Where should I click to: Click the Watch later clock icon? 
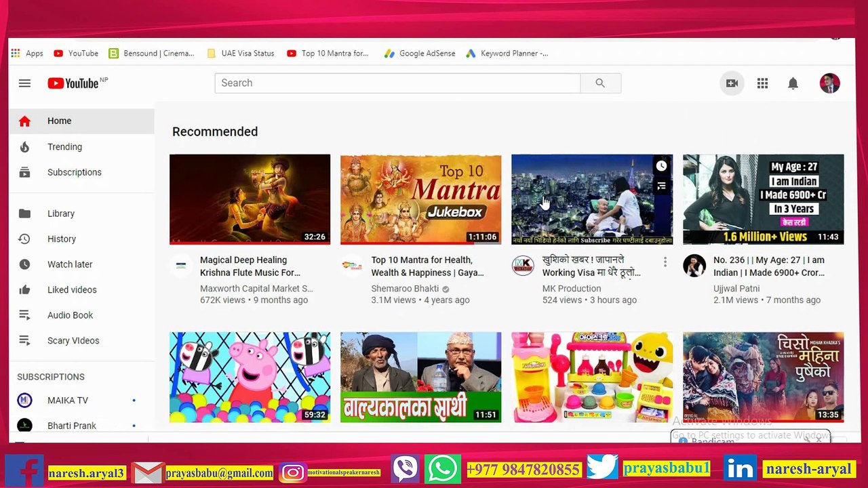coord(24,264)
